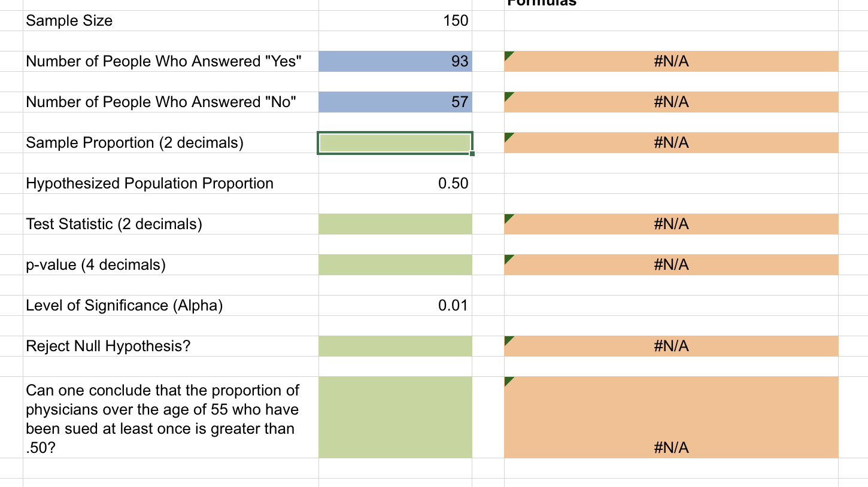Click the error marker on the conclusion formula cell

click(508, 381)
